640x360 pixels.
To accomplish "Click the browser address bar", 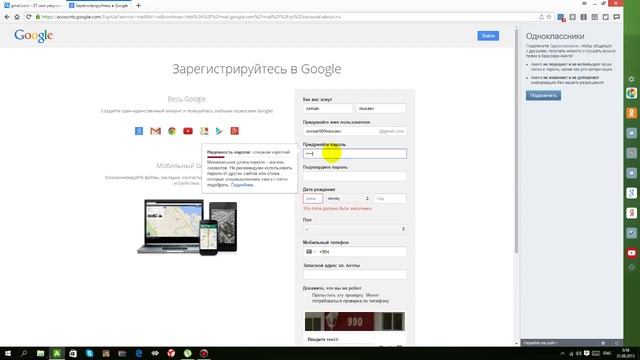I will 286,17.
